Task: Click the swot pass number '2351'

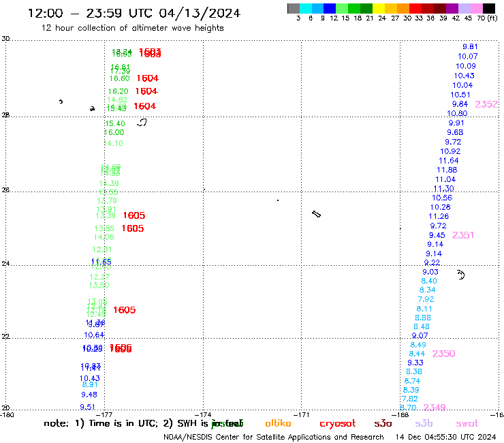Action: [463, 235]
